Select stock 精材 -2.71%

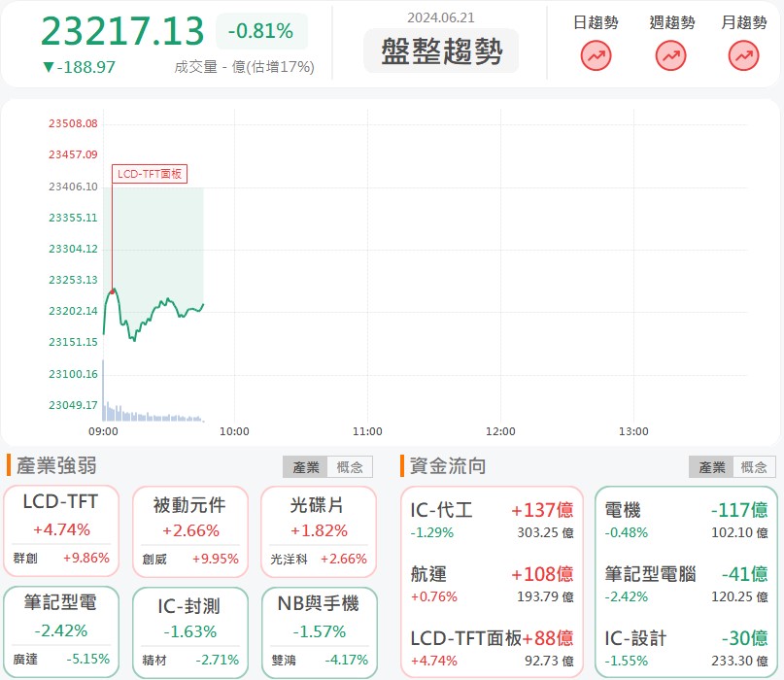coord(190,660)
